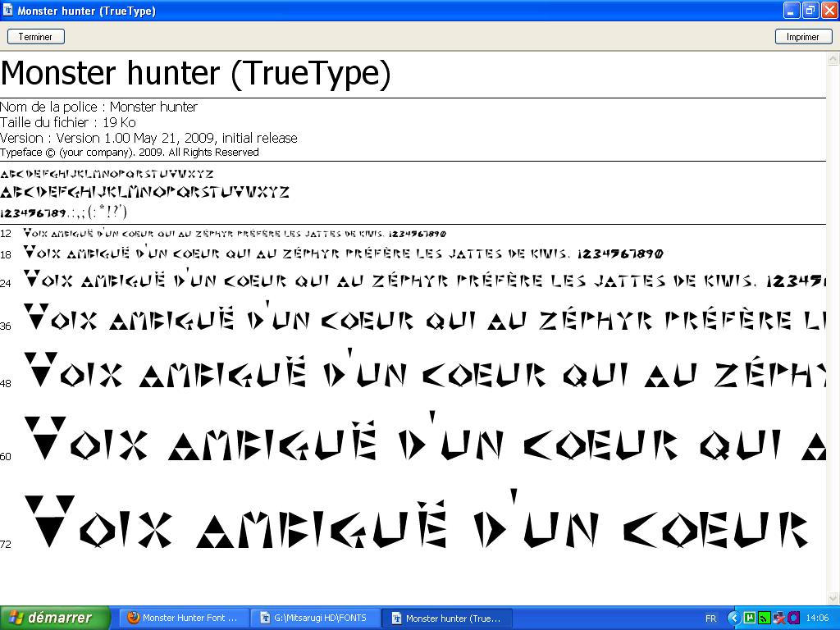Click the purple circular icon in system tray
This screenshot has width=840, height=630.
tap(792, 619)
